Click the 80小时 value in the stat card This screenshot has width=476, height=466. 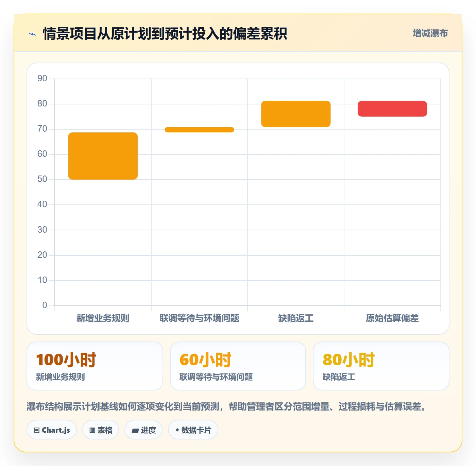[349, 360]
